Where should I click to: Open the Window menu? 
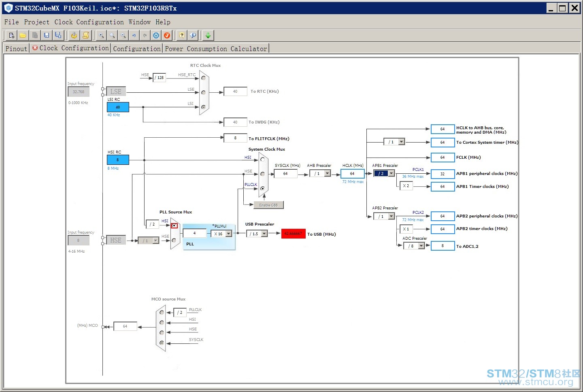(140, 22)
